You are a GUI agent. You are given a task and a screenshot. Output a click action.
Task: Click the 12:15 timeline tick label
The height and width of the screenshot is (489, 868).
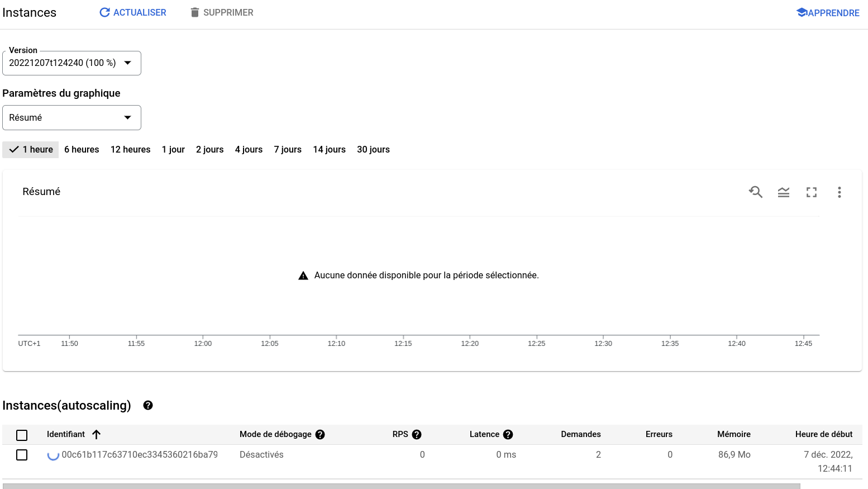pos(403,343)
